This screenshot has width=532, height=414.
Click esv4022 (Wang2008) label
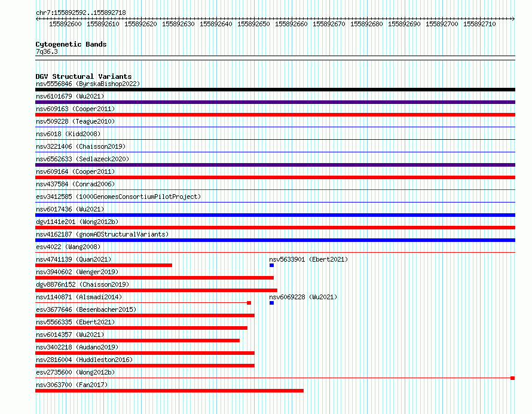pos(68,247)
